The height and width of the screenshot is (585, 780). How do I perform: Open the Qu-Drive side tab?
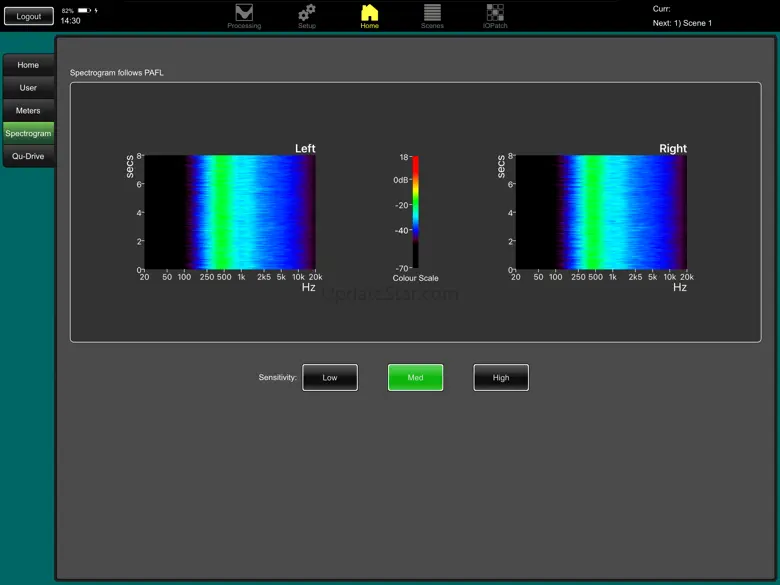click(x=28, y=156)
